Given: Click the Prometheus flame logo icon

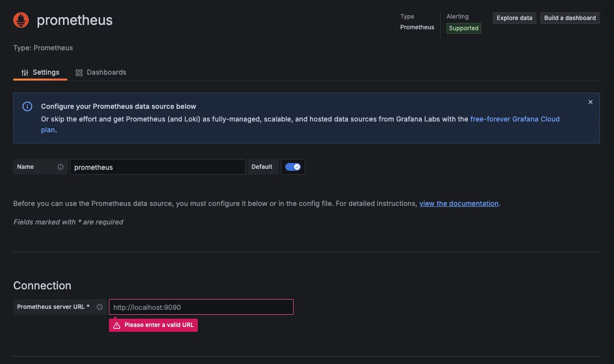Looking at the screenshot, I should click(21, 20).
